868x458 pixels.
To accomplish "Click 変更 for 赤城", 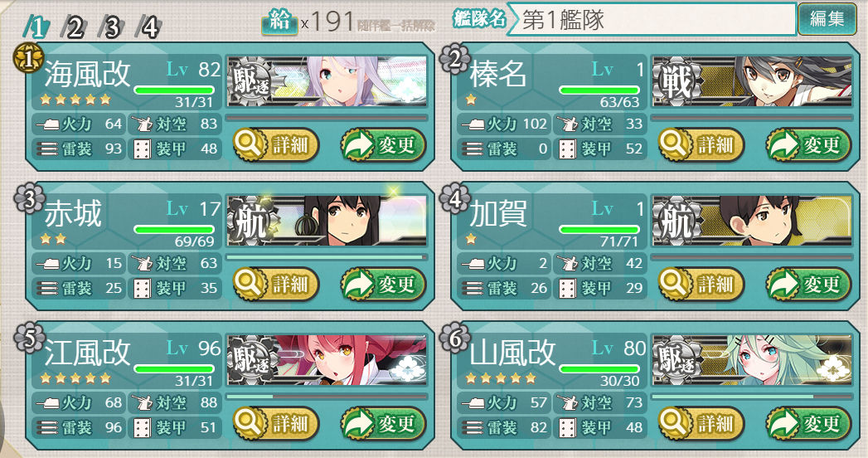I will [x=384, y=284].
